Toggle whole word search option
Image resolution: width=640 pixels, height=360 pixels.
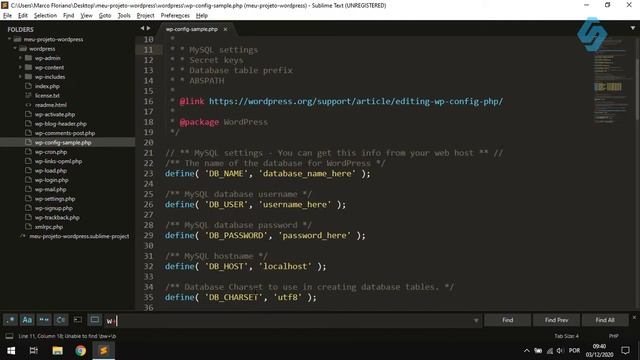click(44, 320)
